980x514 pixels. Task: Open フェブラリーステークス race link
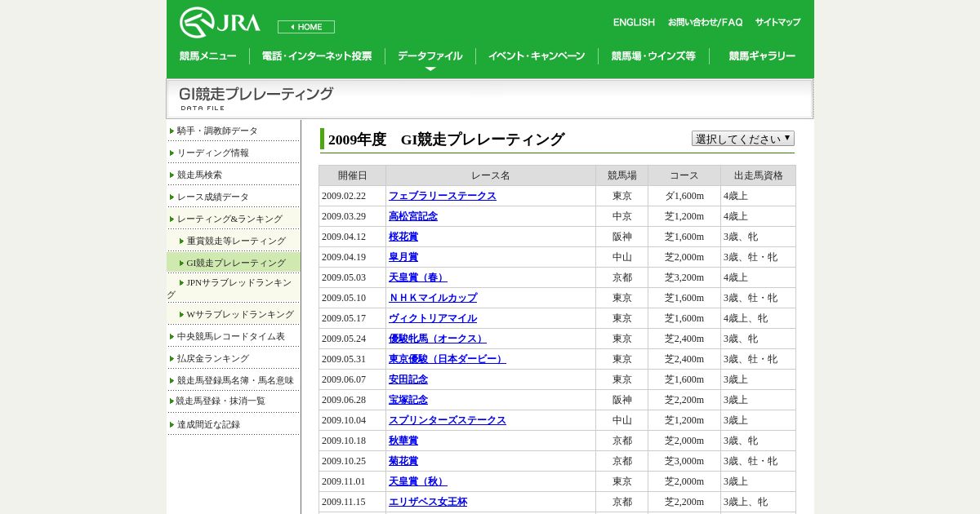tap(443, 196)
